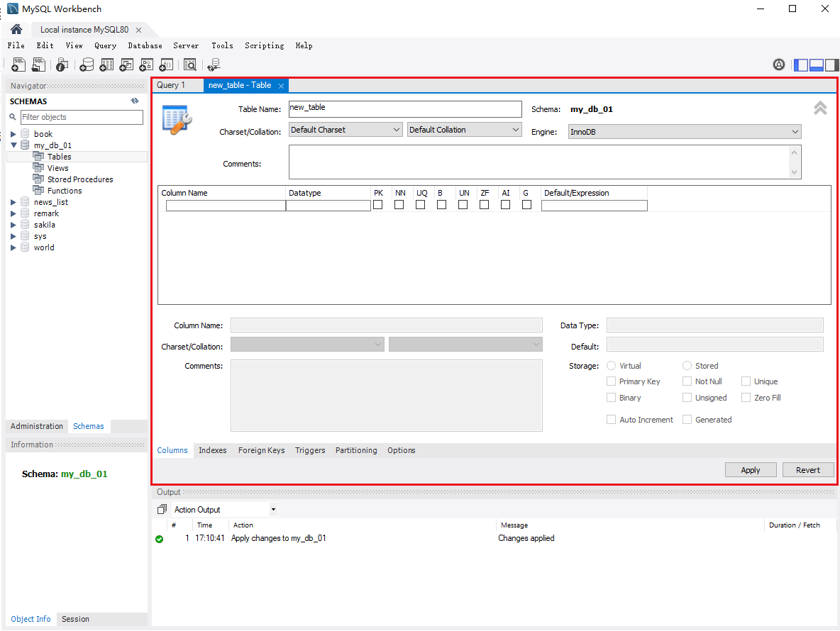Select the Views node under my_db_01
This screenshot has width=840, height=631.
click(57, 168)
